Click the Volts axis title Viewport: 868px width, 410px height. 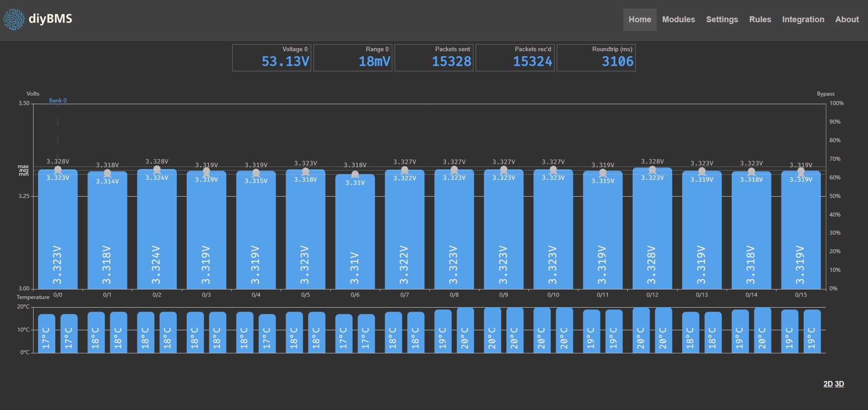tap(33, 94)
